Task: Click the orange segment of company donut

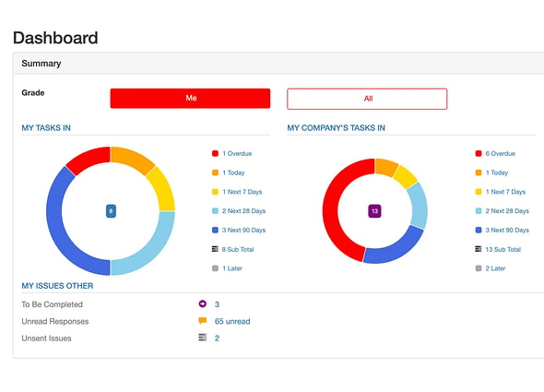Action: pyautogui.click(x=385, y=167)
